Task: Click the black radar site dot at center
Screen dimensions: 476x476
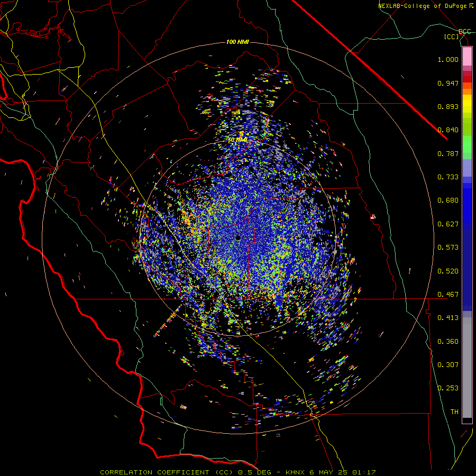Action: point(239,238)
